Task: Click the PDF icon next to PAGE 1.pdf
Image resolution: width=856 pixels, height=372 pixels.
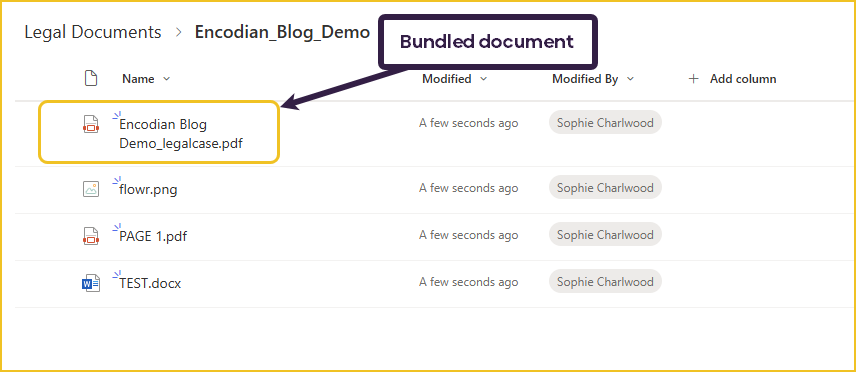Action: click(91, 236)
